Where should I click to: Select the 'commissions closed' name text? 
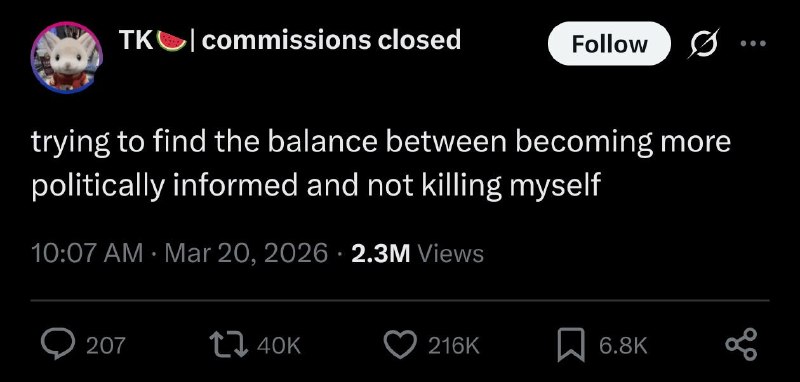coord(332,40)
